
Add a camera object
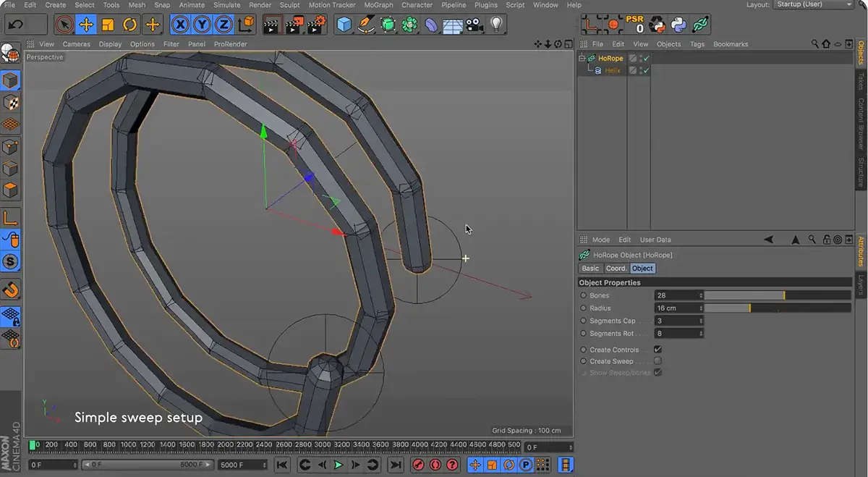(x=474, y=25)
